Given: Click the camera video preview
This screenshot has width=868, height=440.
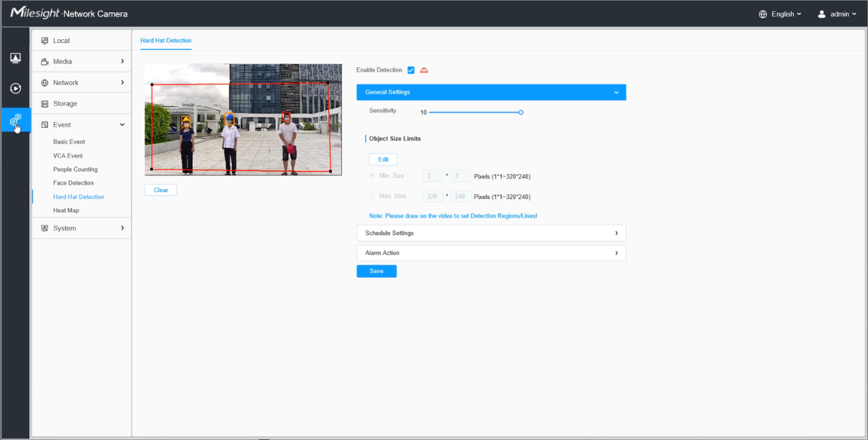Looking at the screenshot, I should (x=243, y=119).
